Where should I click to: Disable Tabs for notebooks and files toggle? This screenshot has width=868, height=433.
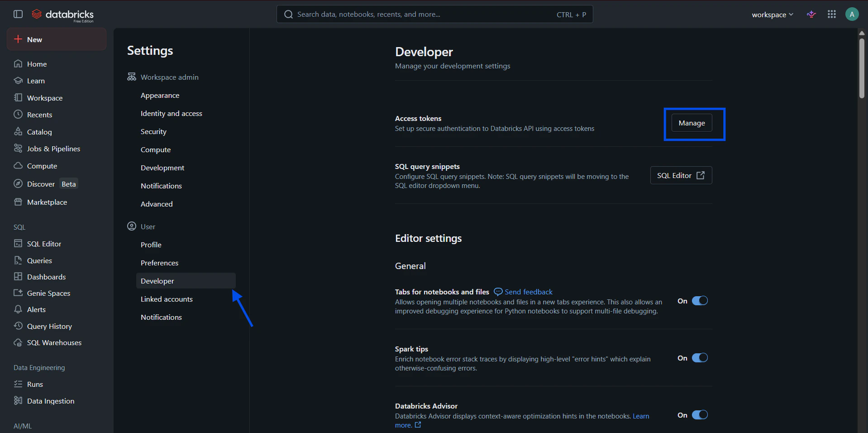coord(700,301)
